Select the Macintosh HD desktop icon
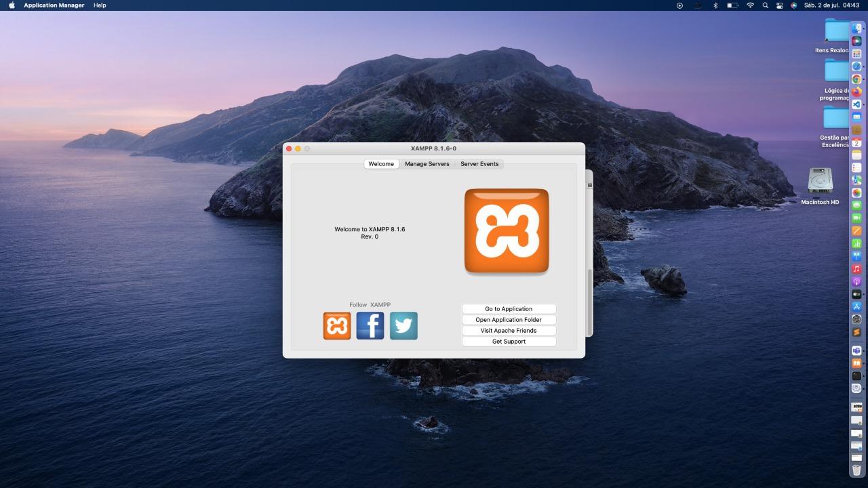This screenshot has height=488, width=868. 820,186
